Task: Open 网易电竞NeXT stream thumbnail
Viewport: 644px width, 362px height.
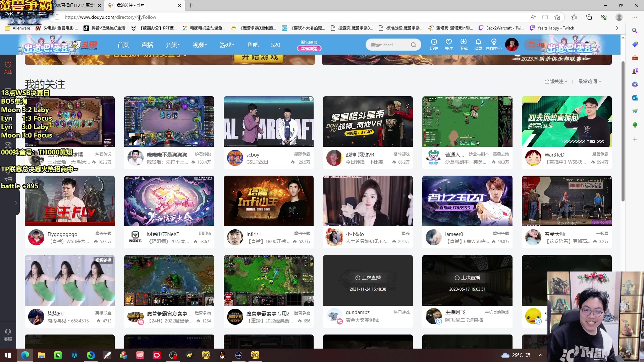Action: (x=169, y=201)
